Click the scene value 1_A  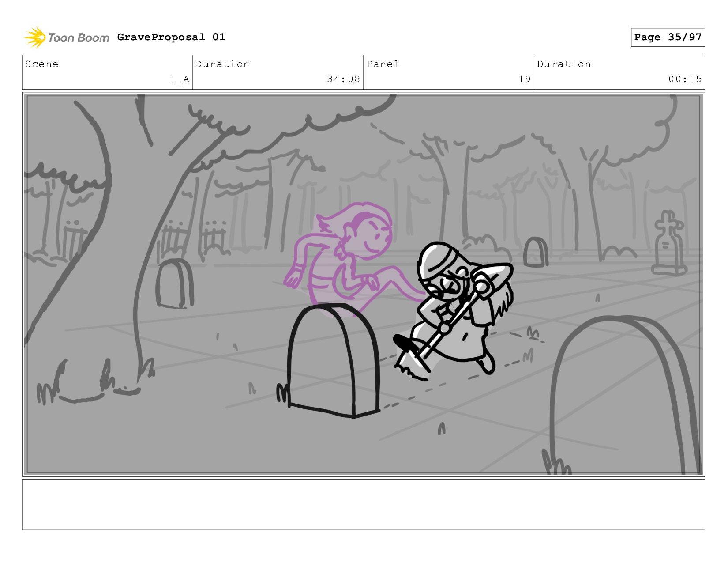[x=180, y=79]
